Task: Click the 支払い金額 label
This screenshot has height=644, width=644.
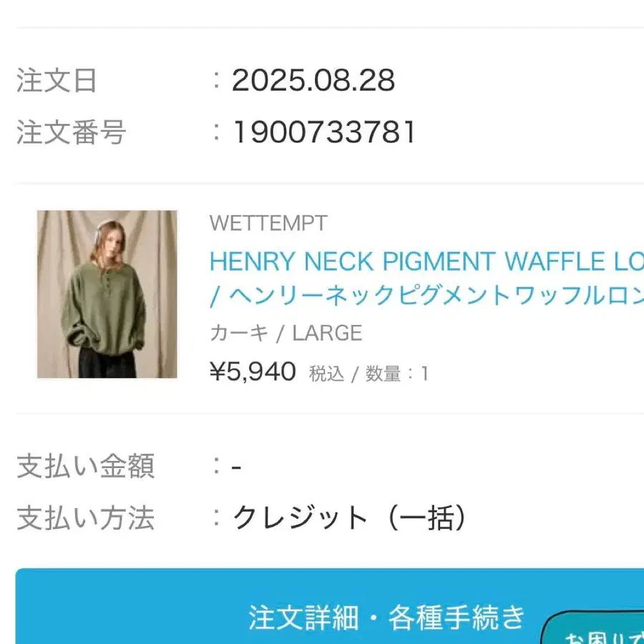Action: (86, 467)
